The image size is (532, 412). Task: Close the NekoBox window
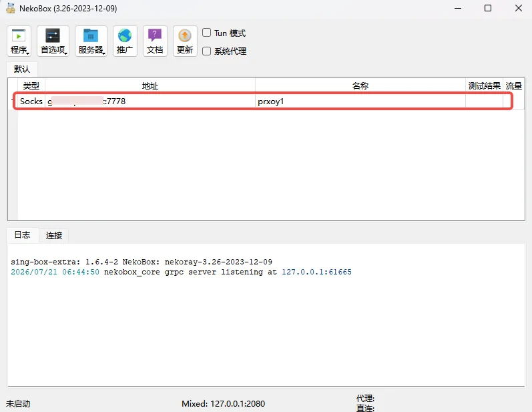519,8
